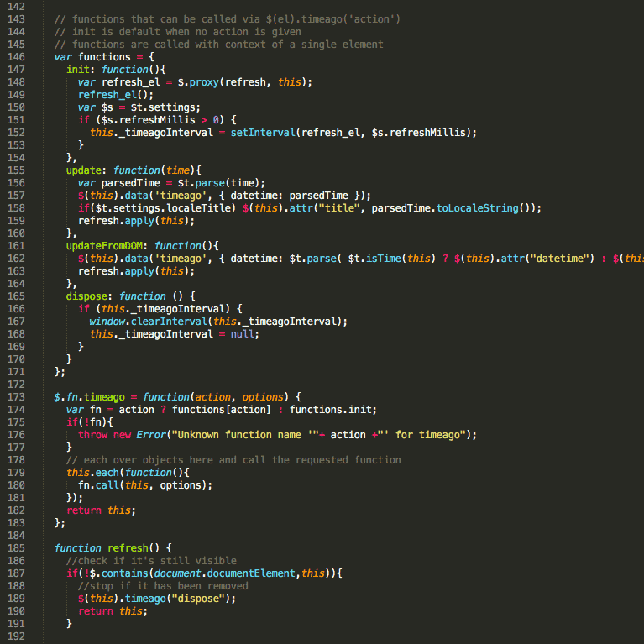Click 'functions[action]' on line 174
Image resolution: width=644 pixels, height=644 pixels.
click(x=222, y=410)
